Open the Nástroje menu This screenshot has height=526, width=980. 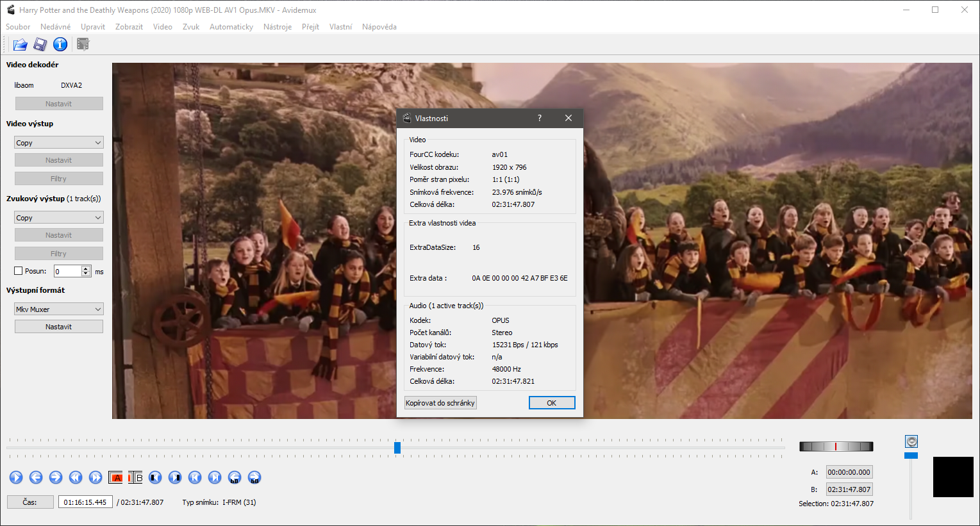click(x=278, y=26)
